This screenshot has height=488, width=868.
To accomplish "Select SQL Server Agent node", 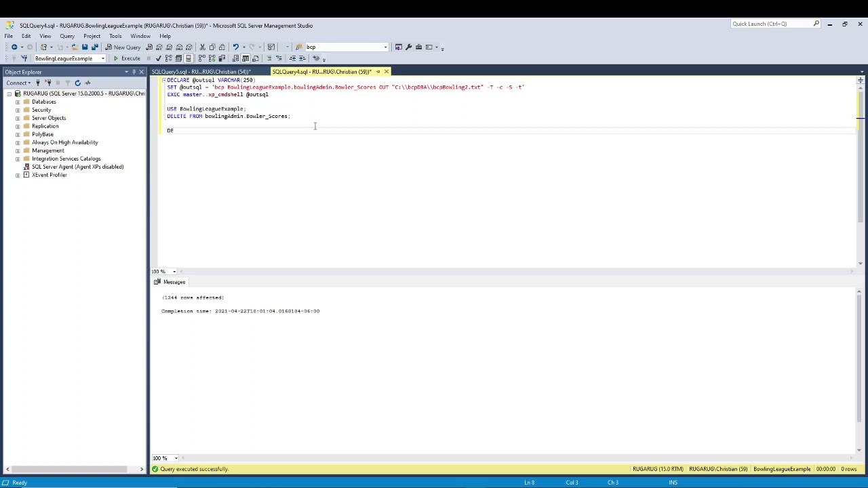I will coord(77,167).
